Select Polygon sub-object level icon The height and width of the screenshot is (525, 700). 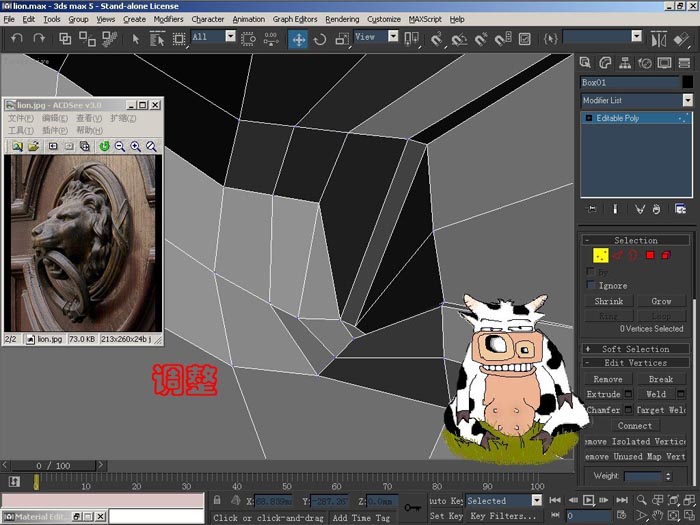point(650,255)
